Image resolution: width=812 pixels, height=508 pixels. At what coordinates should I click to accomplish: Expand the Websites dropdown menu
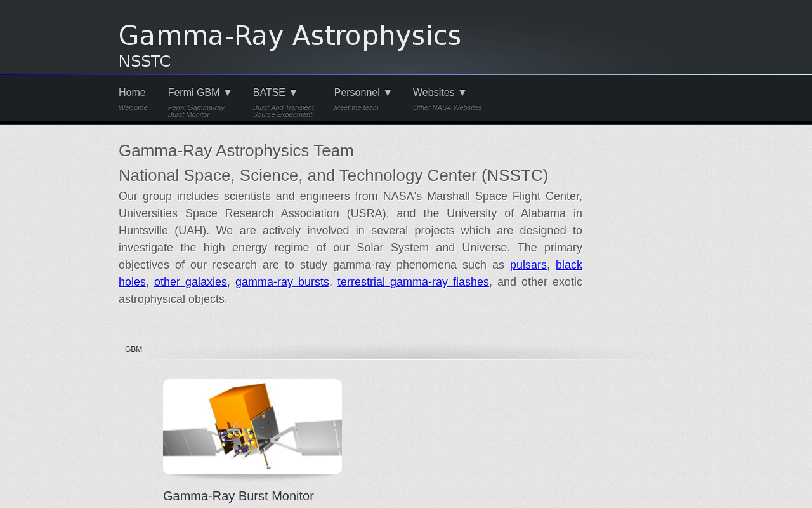click(x=440, y=93)
